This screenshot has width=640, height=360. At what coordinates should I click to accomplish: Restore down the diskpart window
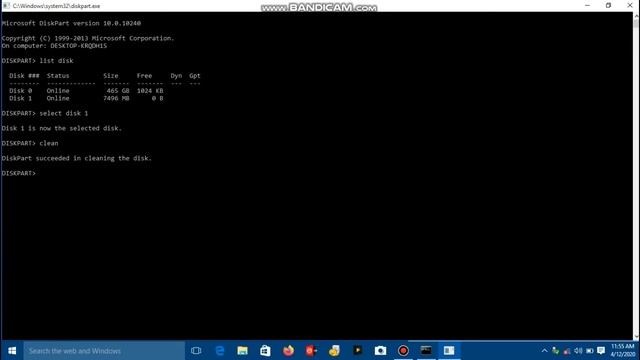click(x=608, y=6)
